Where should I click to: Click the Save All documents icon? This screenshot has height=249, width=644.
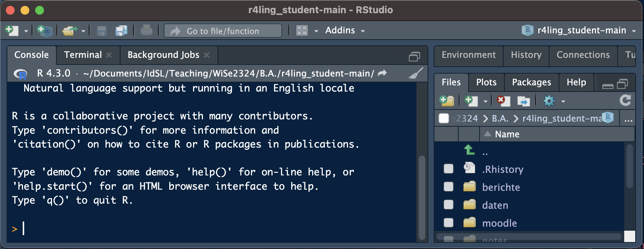[121, 31]
